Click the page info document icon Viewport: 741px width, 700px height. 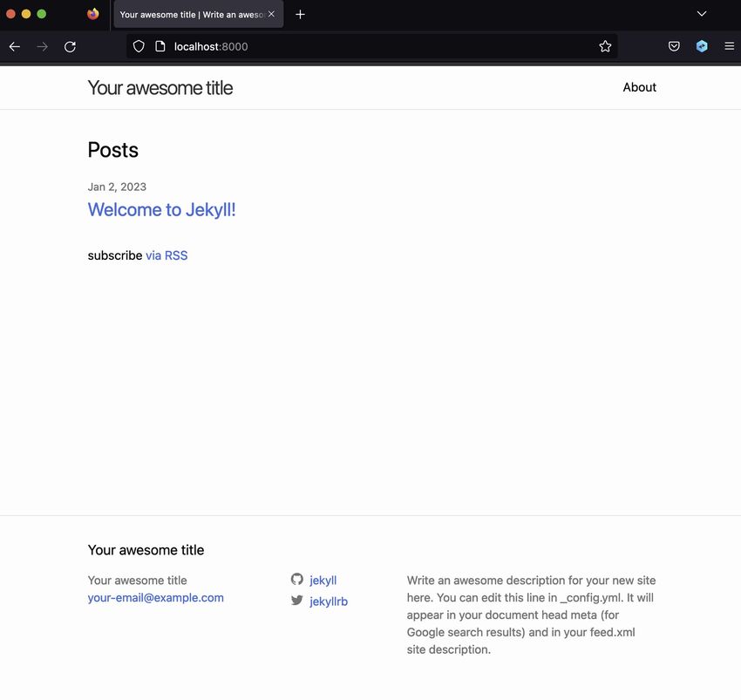[160, 46]
